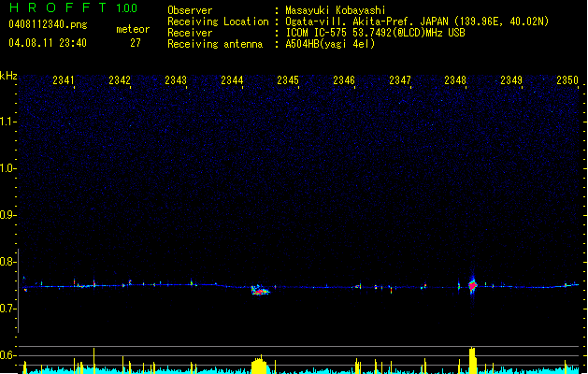The height and width of the screenshot is (374, 588).
Task: Click the ICOM IC-575 receiver value
Action: click(x=375, y=33)
